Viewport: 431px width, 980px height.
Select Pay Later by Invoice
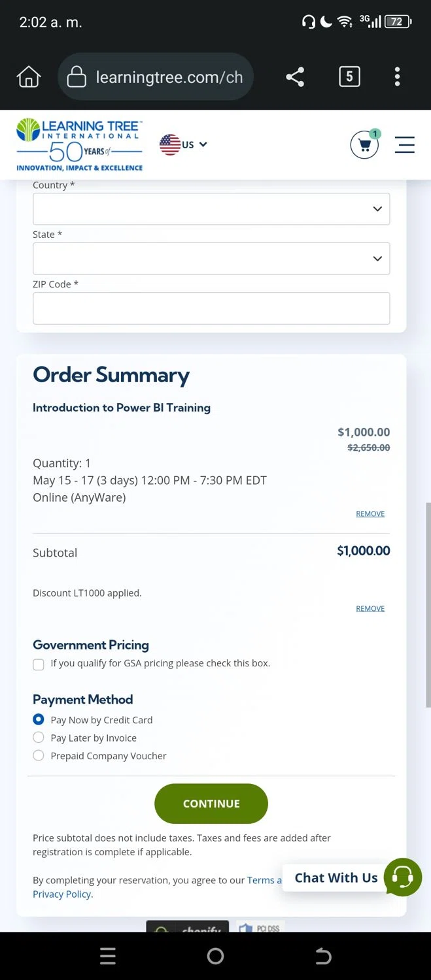click(x=39, y=738)
